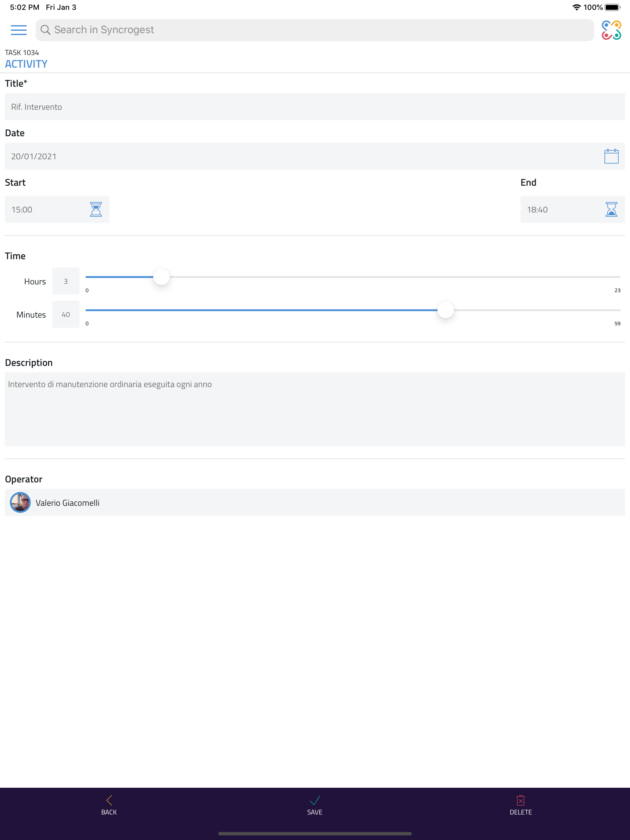Select the Hours value box showing 3

pos(65,281)
